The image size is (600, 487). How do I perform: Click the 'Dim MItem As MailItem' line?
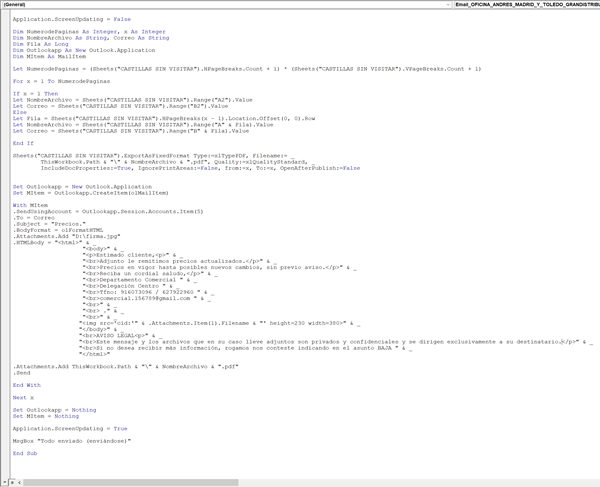[x=49, y=56]
